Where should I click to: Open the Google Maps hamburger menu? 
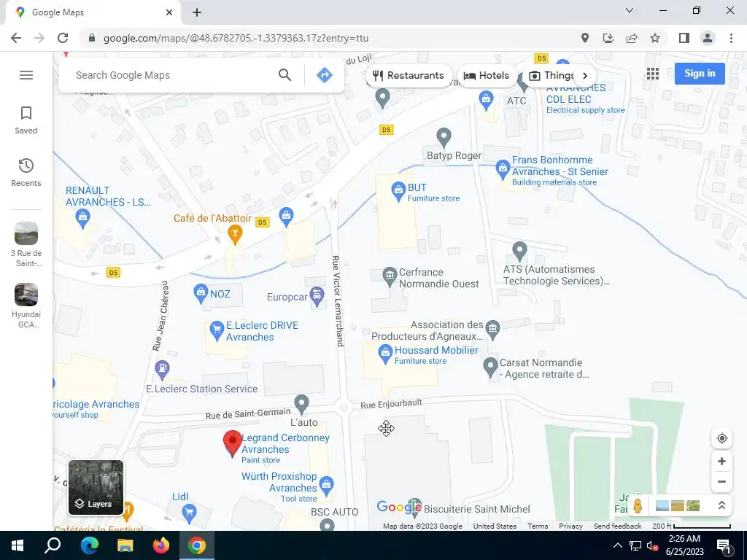point(26,75)
